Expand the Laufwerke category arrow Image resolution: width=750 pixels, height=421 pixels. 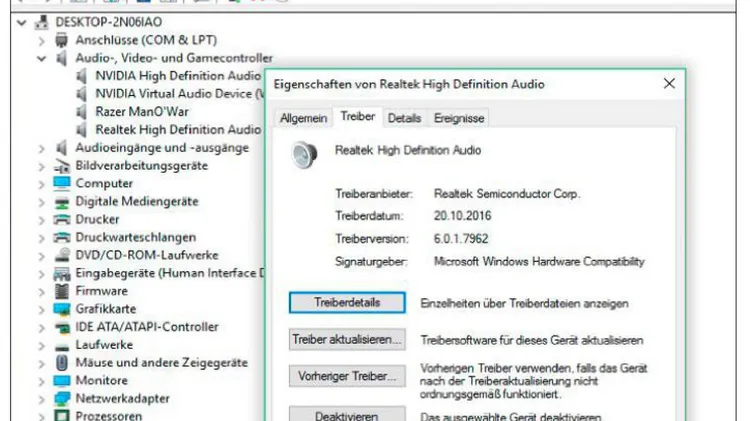point(42,346)
